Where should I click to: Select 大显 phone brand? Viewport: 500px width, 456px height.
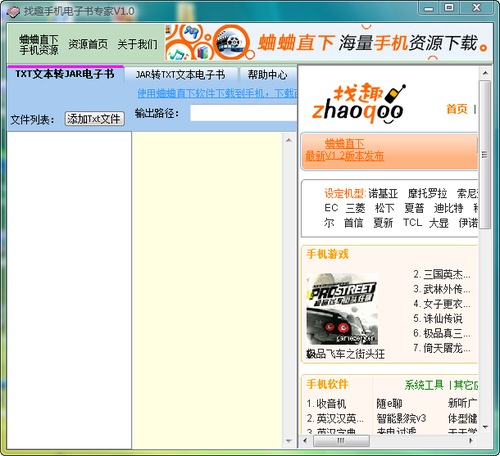[x=438, y=223]
